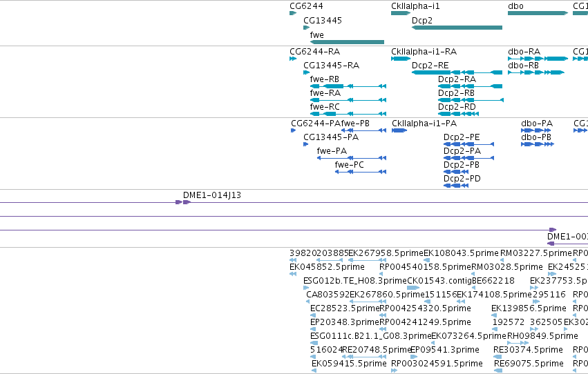Select the fwe-PB protein feature
This screenshot has height=374, width=588.
pos(363,130)
